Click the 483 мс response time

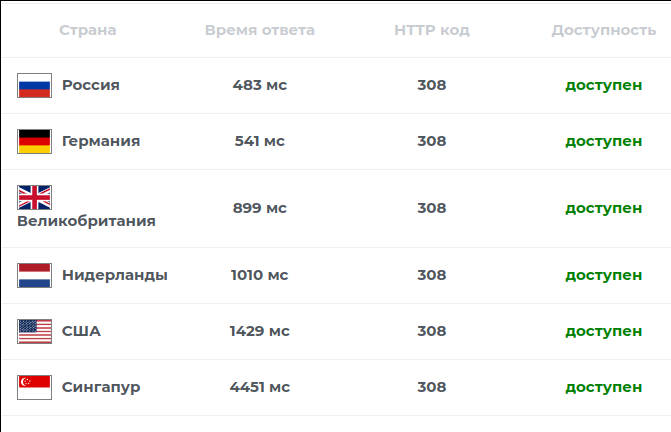coord(260,85)
